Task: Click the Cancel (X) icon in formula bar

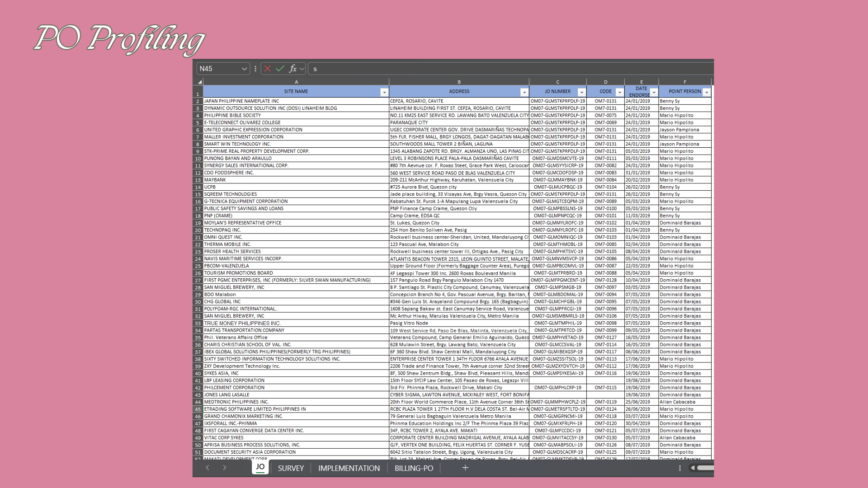Action: coord(267,69)
